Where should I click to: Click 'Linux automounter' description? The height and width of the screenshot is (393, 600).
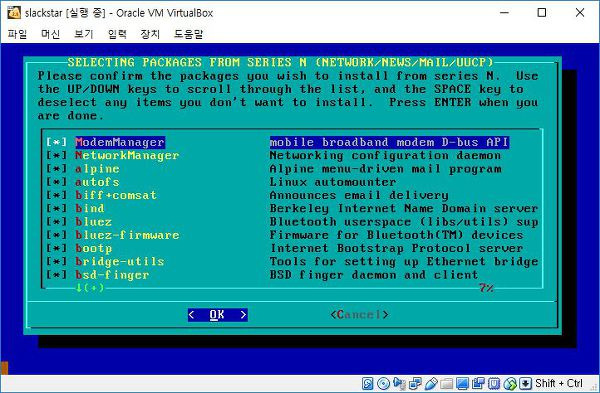point(333,182)
